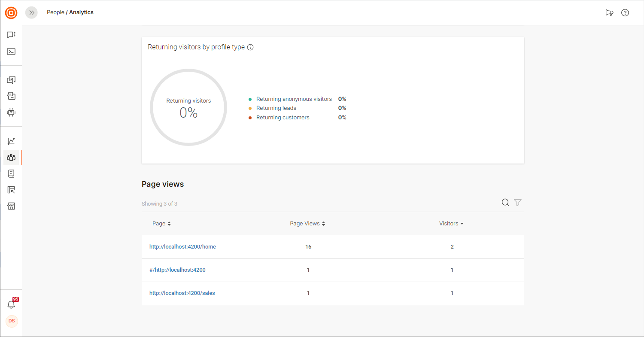Screen dimensions: 644x337
Task: Open the http://localhost:4200/sales link
Action: point(182,293)
